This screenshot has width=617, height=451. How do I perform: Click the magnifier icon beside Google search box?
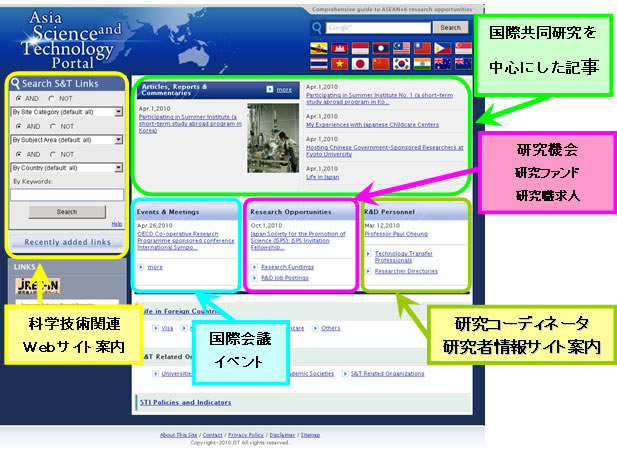point(316,28)
